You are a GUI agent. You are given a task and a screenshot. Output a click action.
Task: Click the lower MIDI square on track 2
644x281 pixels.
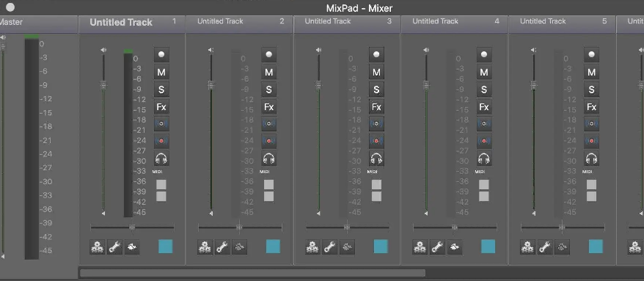[x=268, y=197]
